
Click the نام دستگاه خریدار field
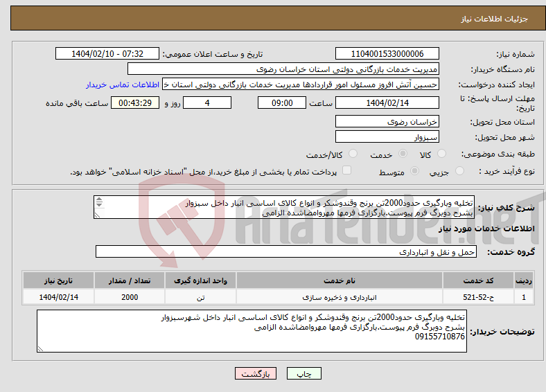(x=283, y=69)
